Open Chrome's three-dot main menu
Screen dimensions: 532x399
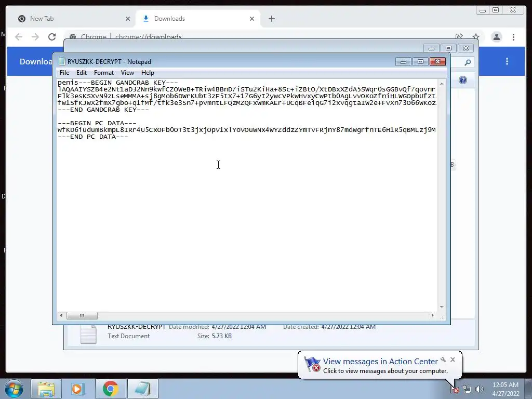(513, 37)
